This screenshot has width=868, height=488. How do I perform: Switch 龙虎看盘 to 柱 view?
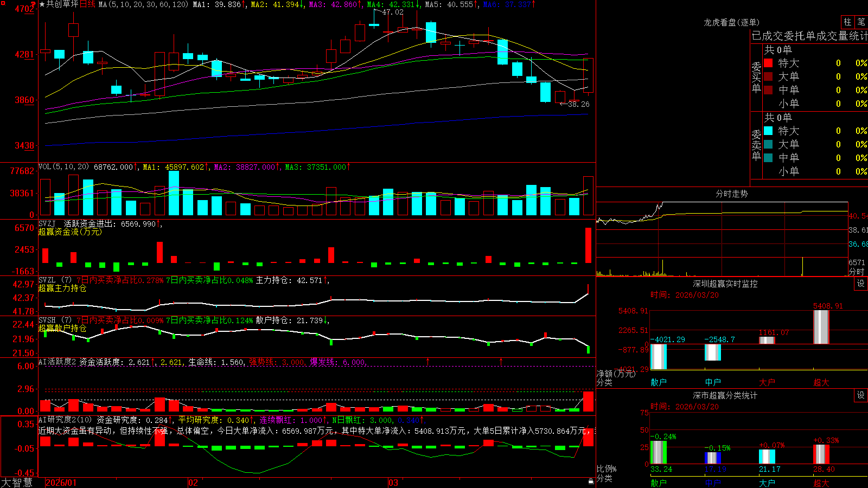847,22
